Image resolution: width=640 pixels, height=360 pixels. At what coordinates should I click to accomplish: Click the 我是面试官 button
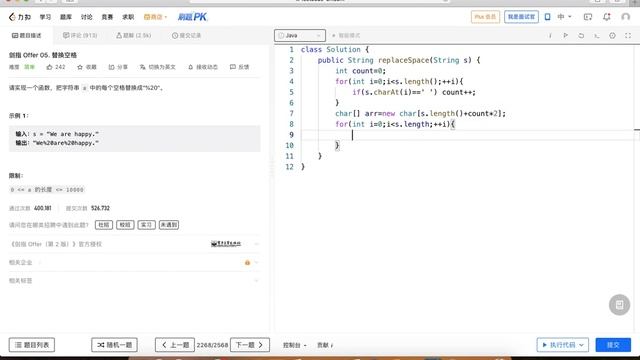click(x=521, y=17)
